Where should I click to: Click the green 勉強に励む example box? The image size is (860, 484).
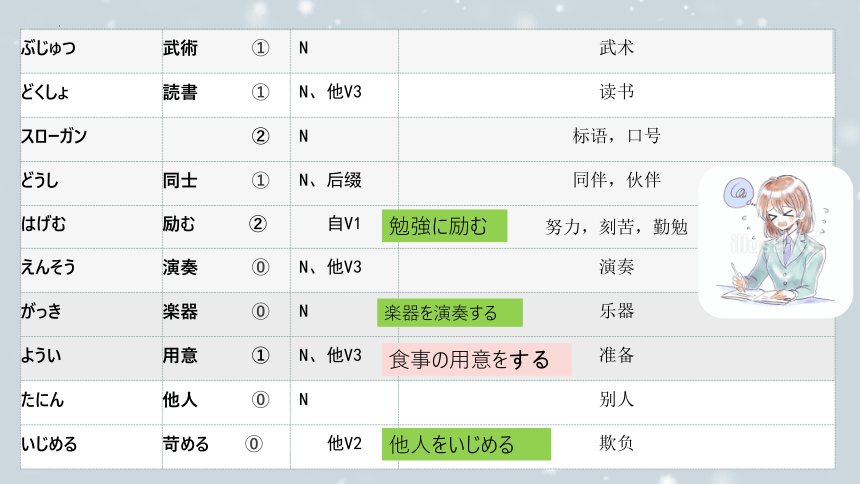click(x=444, y=226)
